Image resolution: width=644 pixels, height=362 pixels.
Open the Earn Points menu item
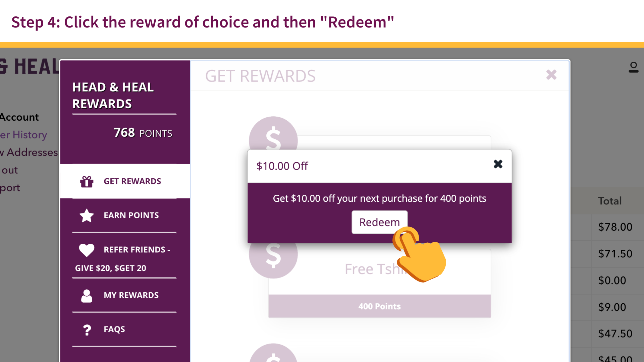point(131,216)
